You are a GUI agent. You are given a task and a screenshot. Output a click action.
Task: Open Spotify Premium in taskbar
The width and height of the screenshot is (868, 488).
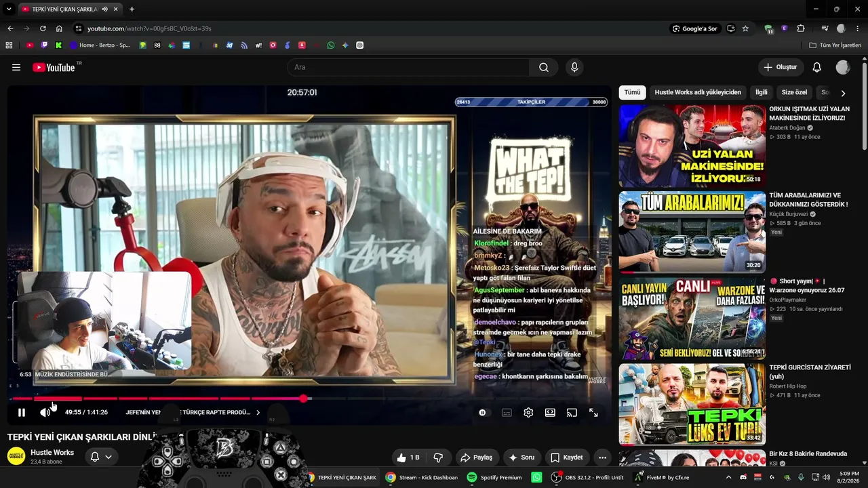click(494, 477)
